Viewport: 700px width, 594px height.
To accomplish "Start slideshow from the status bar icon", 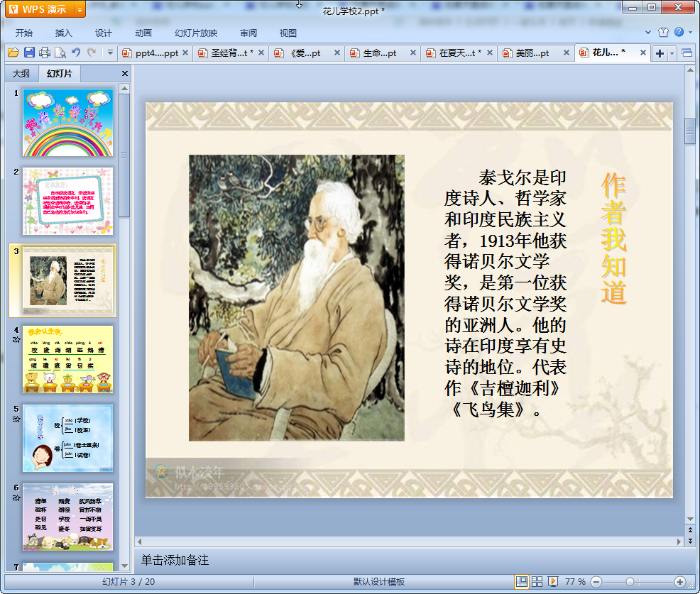I will click(x=552, y=581).
